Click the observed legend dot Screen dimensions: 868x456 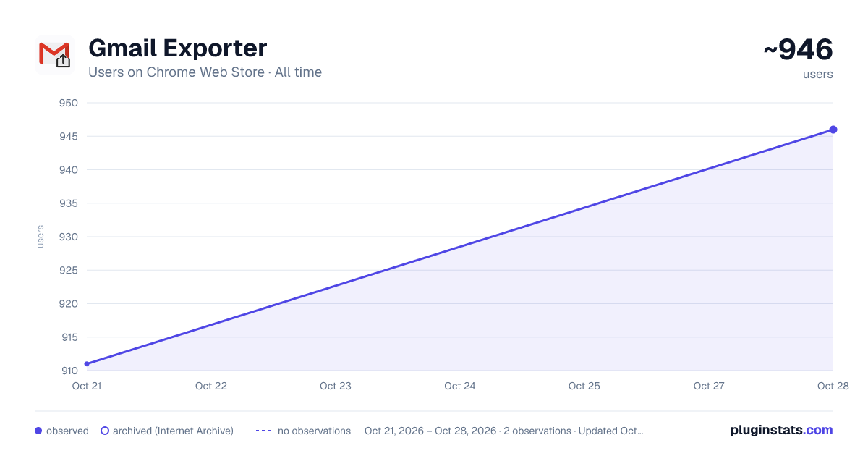pos(38,431)
